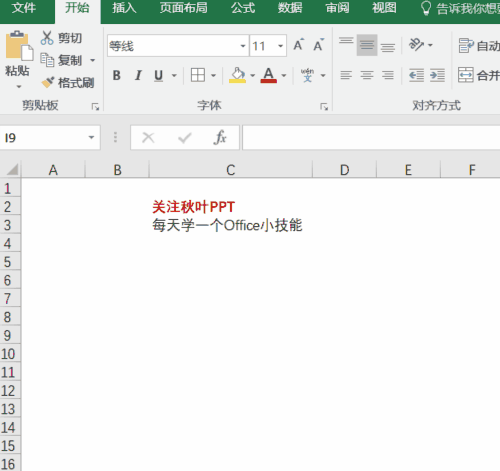The image size is (500, 471).
Task: Click the merge cells (合并) button
Action: pos(479,75)
